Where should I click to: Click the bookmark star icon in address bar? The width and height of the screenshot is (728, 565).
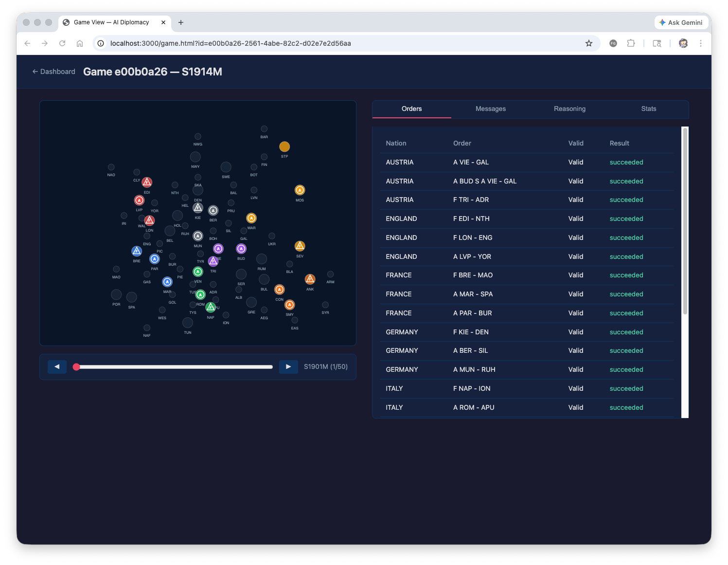588,43
